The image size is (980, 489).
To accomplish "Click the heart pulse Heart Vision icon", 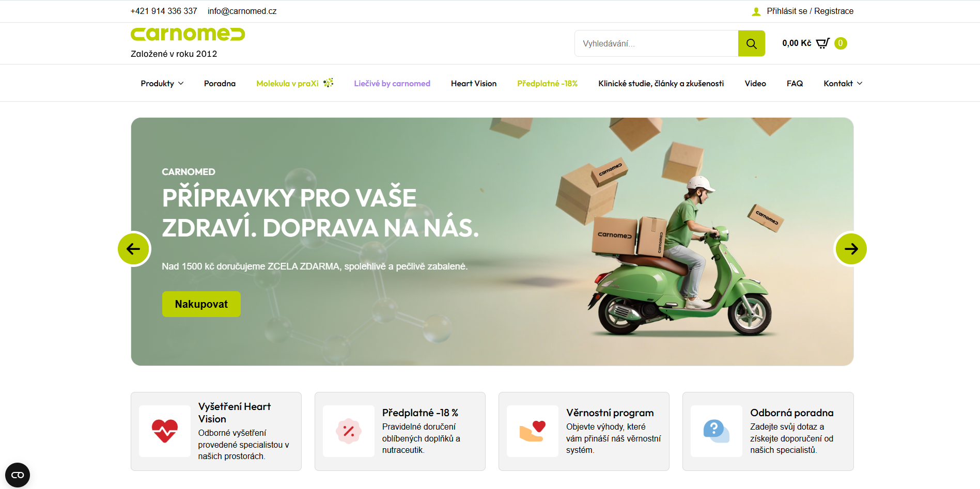I will tap(165, 431).
